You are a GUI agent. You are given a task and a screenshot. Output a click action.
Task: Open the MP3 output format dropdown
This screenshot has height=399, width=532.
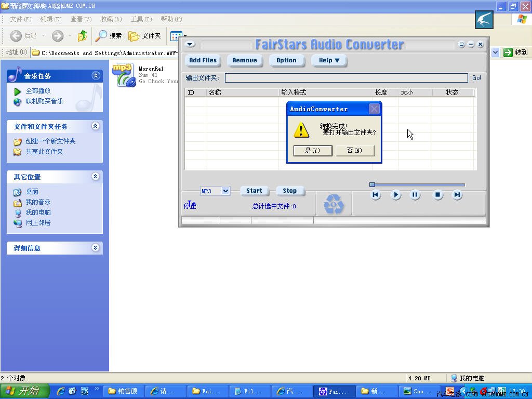click(x=225, y=191)
